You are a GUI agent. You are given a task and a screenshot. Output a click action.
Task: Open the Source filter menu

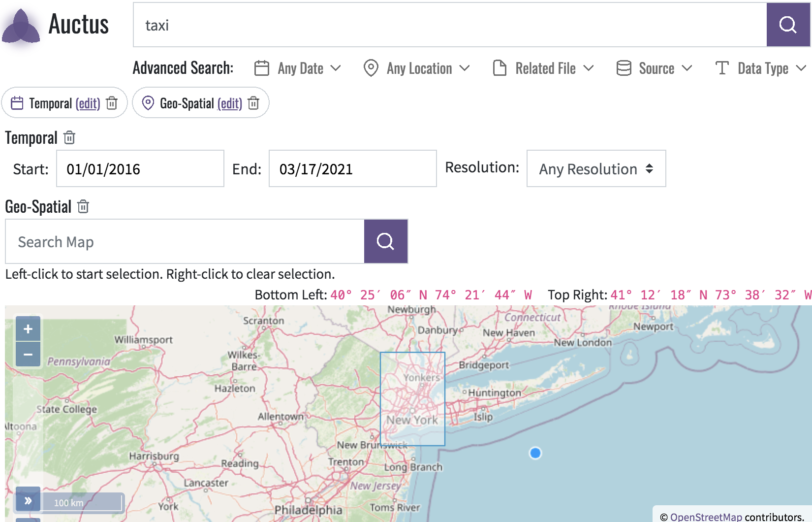pyautogui.click(x=655, y=68)
